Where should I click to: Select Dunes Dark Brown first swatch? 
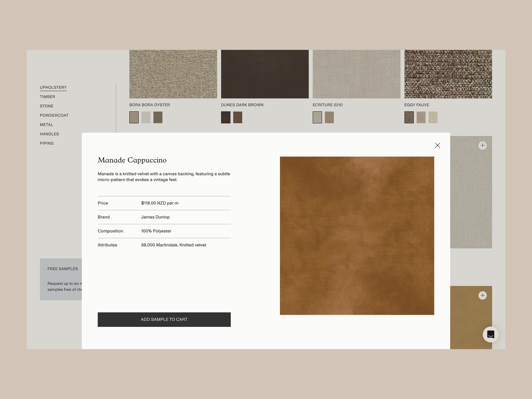click(x=226, y=117)
